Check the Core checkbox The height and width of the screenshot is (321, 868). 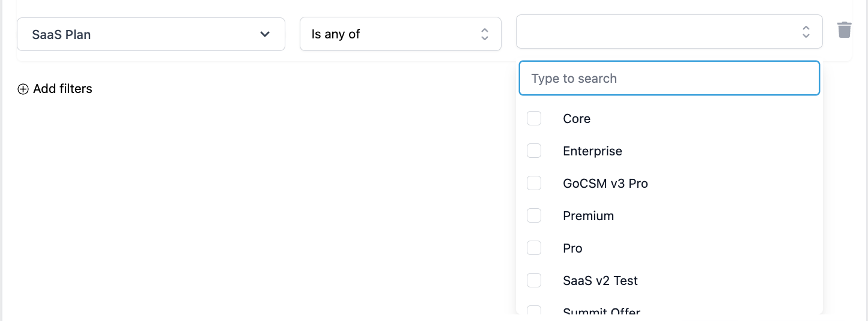pos(534,118)
